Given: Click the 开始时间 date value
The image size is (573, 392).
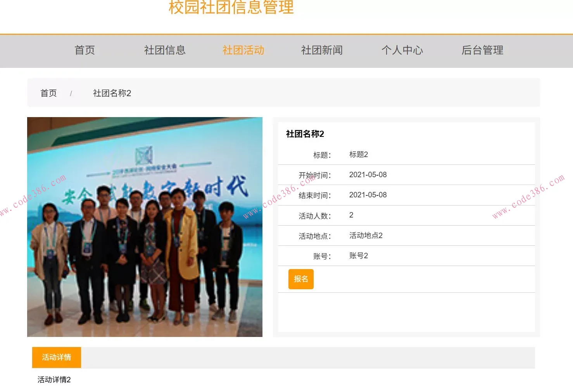Looking at the screenshot, I should (368, 175).
